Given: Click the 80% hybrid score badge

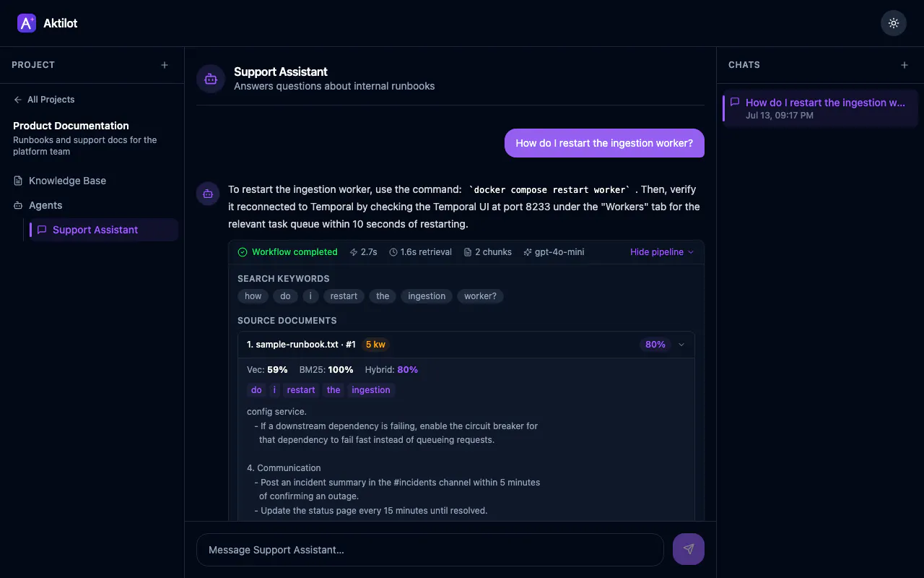Looking at the screenshot, I should click(x=655, y=345).
